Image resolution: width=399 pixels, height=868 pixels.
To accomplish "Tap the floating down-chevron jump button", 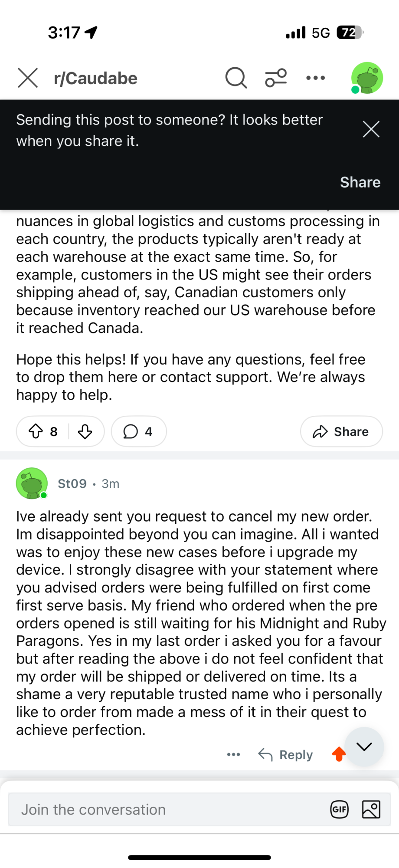I will pos(364,746).
